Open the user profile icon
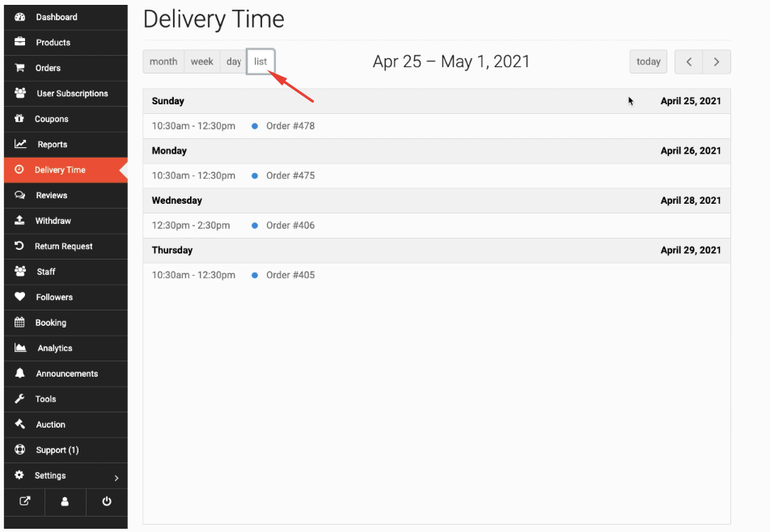 pos(65,501)
